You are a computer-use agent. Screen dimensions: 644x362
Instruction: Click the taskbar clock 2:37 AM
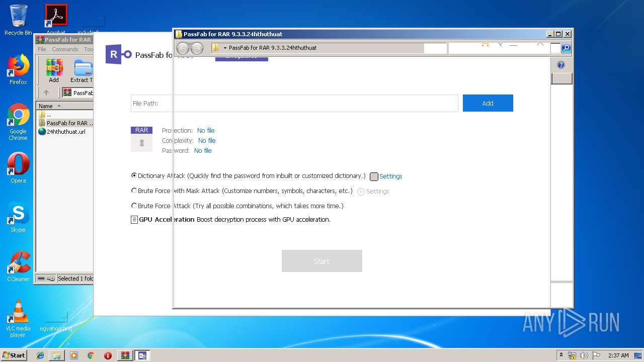(618, 355)
